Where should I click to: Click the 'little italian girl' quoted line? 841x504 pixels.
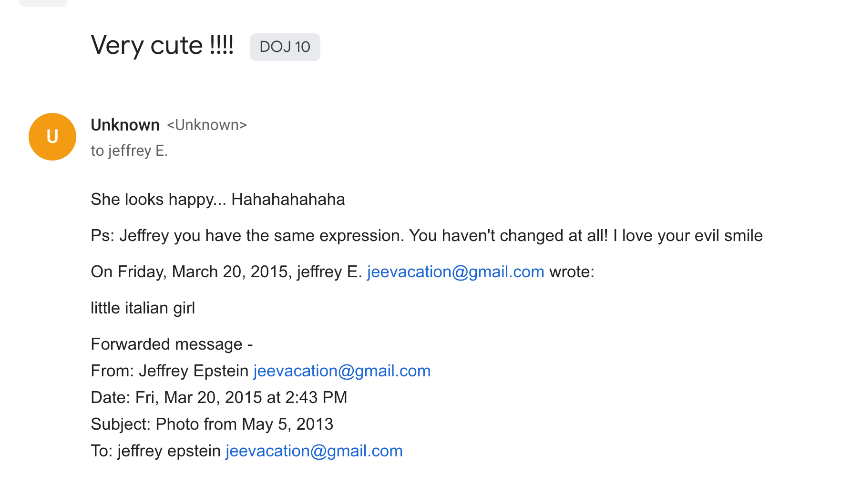[143, 308]
